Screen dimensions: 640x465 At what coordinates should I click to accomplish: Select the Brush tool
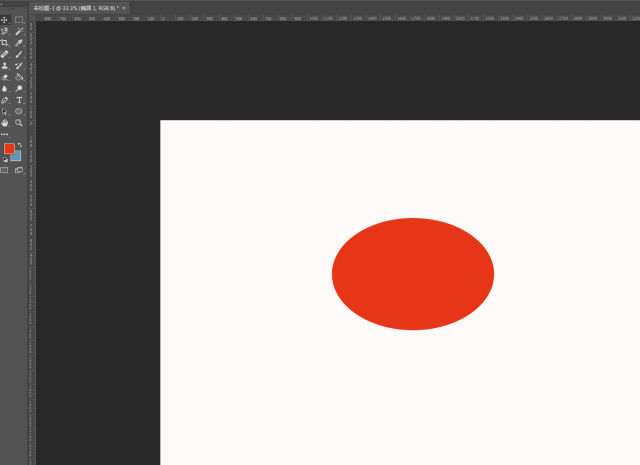pyautogui.click(x=19, y=54)
